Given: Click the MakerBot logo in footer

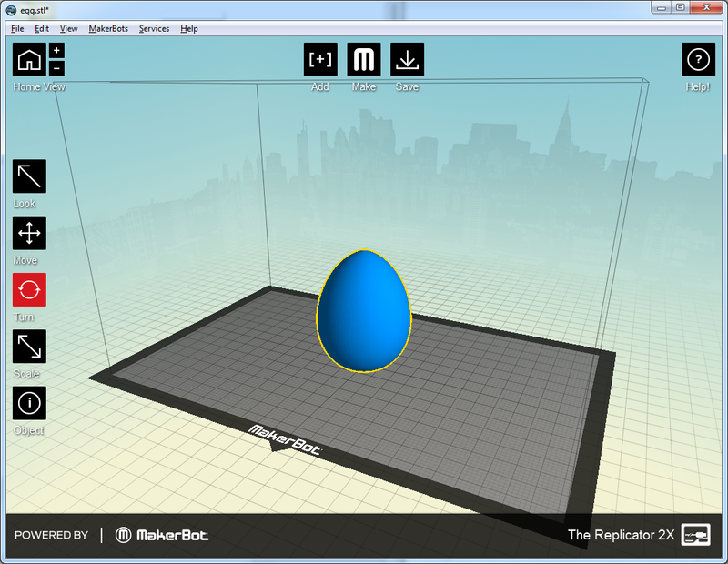Looking at the screenshot, I should [162, 535].
